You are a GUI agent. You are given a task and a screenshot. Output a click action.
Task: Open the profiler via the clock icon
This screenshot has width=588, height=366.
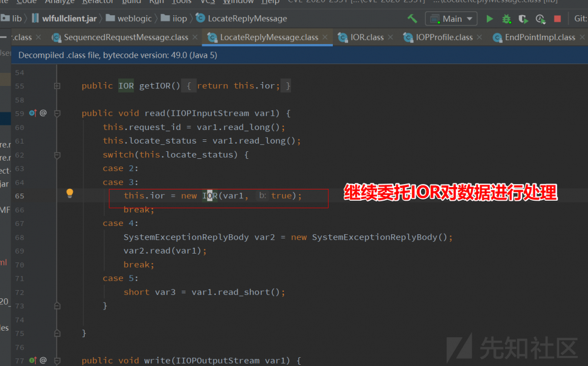coord(540,18)
